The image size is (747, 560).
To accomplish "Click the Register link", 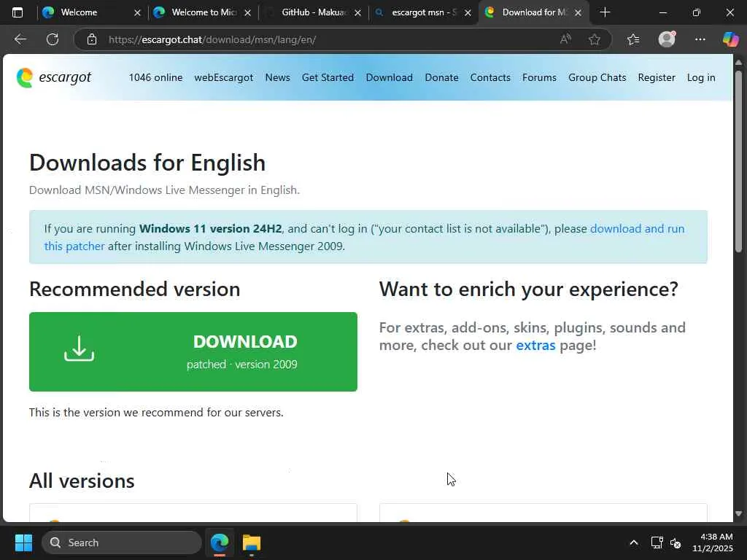I will pos(657,77).
